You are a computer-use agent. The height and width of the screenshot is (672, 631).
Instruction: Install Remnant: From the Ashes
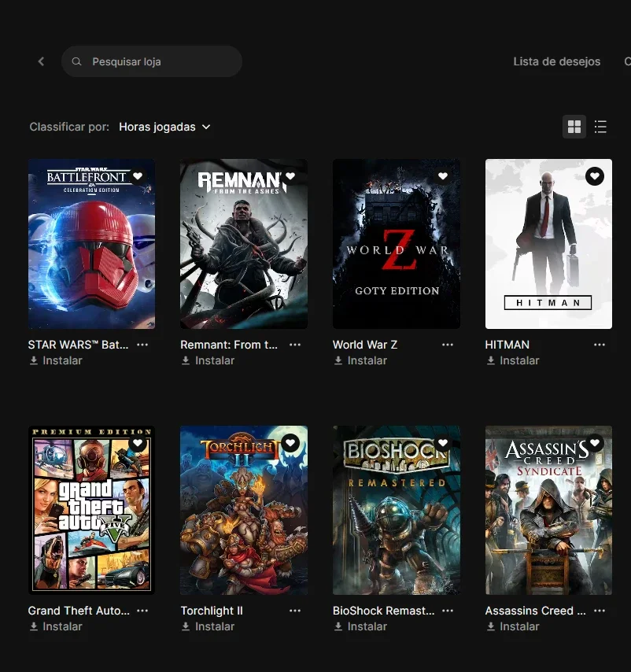coord(208,361)
